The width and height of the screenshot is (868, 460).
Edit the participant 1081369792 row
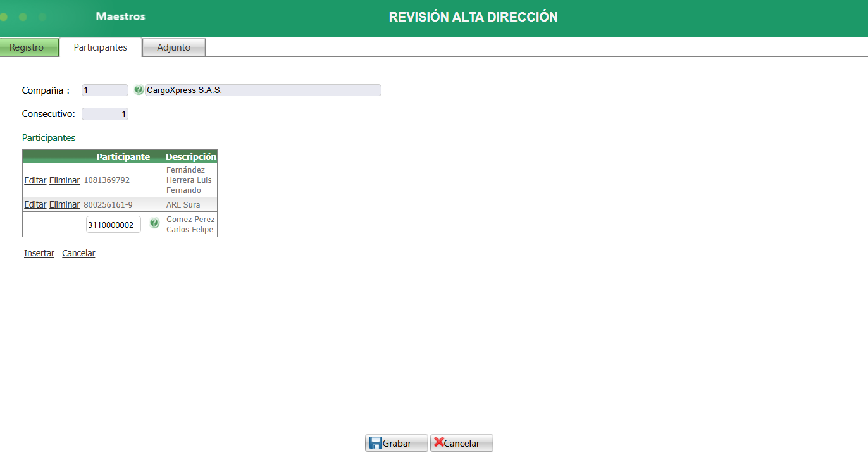pos(34,180)
